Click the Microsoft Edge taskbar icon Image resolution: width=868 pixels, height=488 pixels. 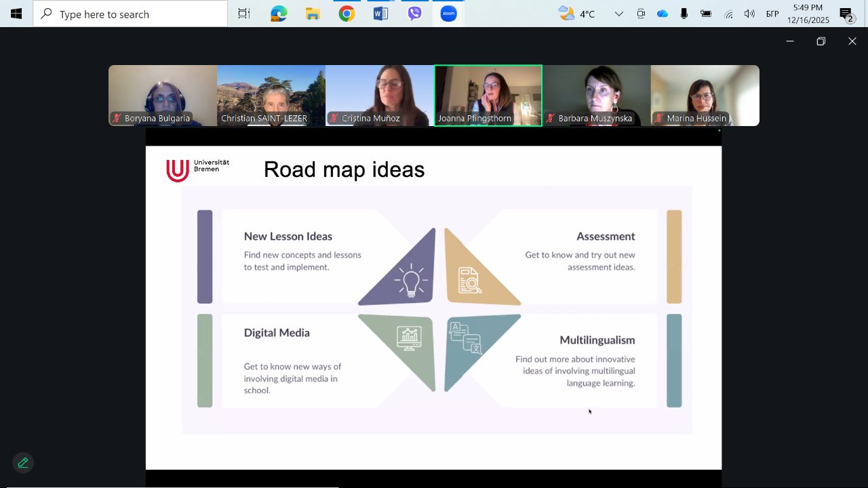pyautogui.click(x=279, y=14)
